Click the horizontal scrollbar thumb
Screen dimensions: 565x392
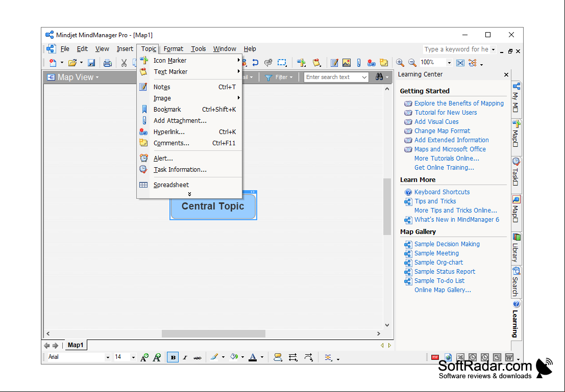click(x=213, y=334)
